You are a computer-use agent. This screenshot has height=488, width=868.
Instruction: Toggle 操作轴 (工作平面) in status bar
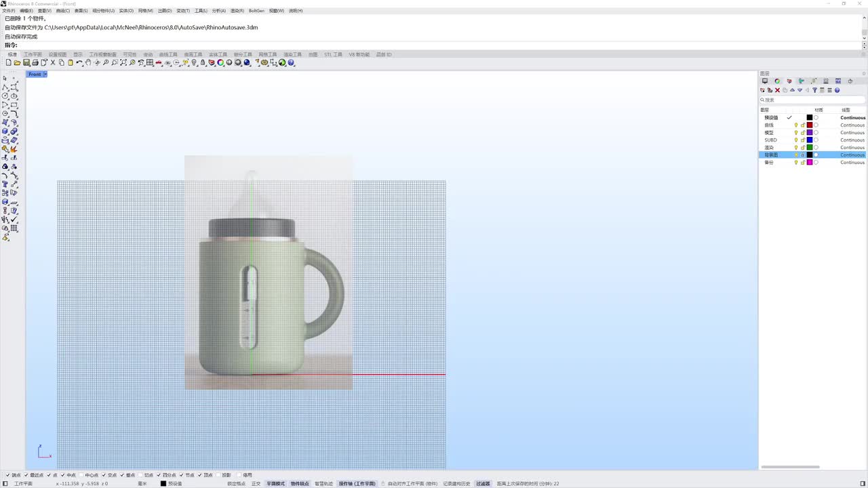(357, 484)
